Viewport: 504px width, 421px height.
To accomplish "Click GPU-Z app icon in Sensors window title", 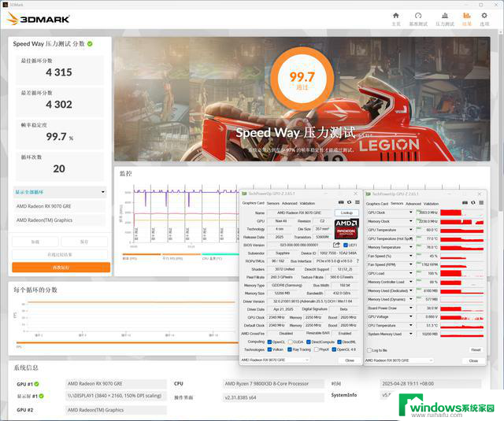I will coord(368,194).
